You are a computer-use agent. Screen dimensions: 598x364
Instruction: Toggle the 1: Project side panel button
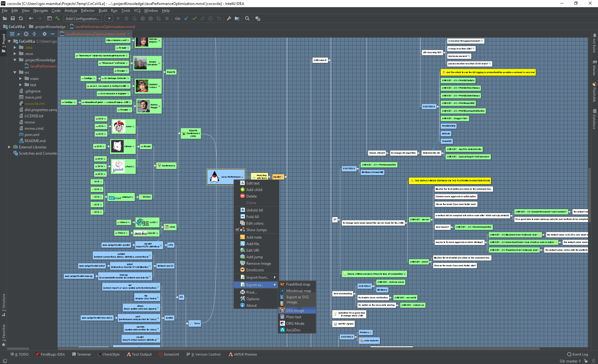click(x=4, y=43)
